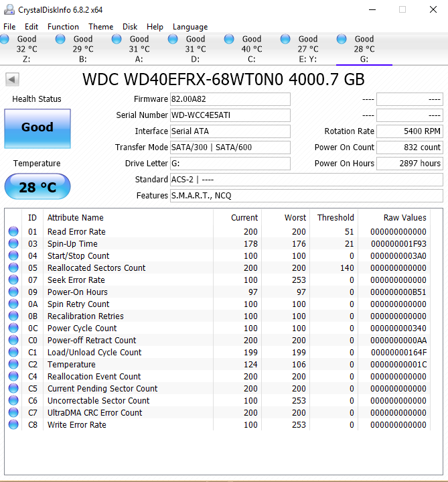Screen dimensions: 448x482
Task: Click the status orb for Temperature attribute row
Action: [x=13, y=364]
